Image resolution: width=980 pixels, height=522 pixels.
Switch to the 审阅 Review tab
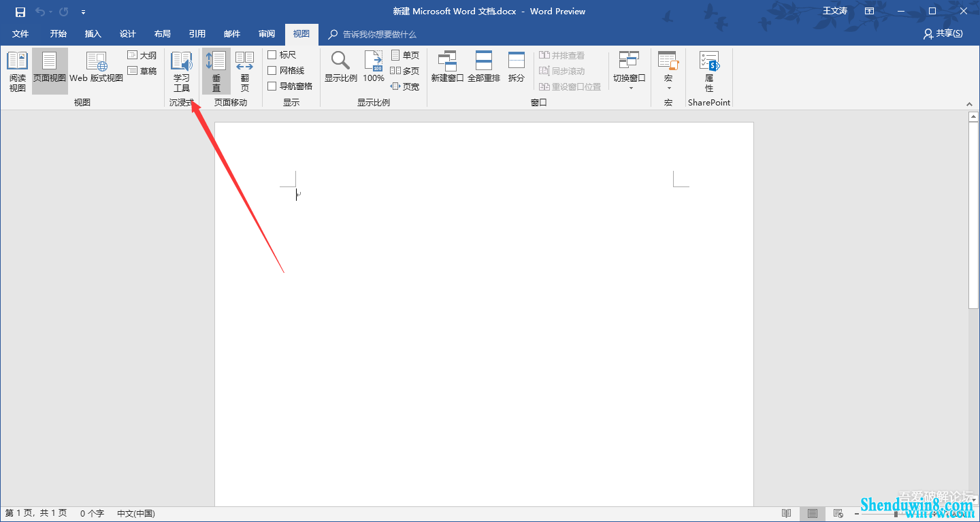tap(267, 34)
